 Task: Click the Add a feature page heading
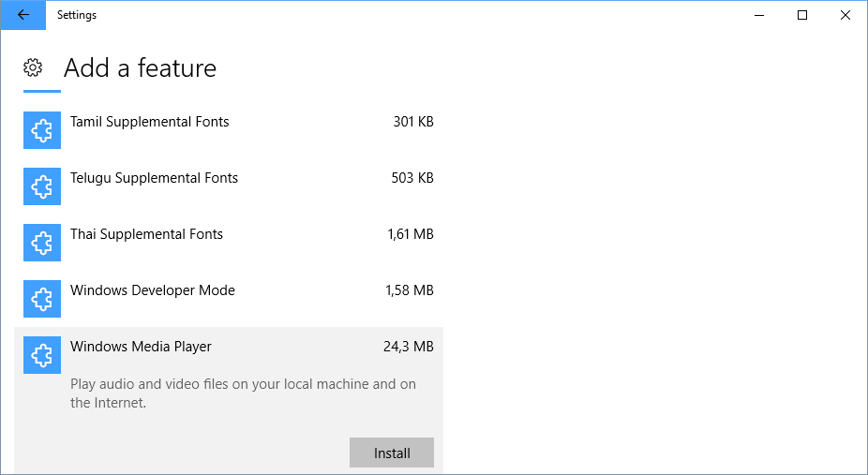[x=141, y=68]
